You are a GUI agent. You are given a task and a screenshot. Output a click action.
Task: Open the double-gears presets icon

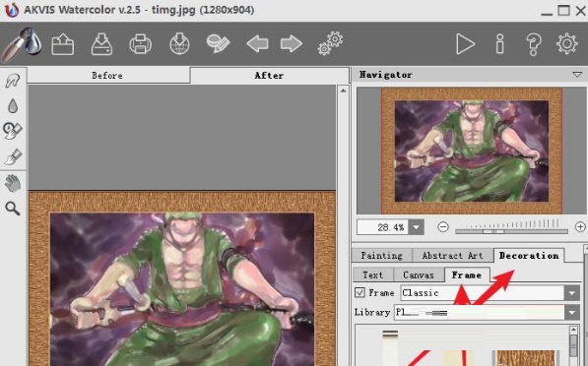point(330,43)
